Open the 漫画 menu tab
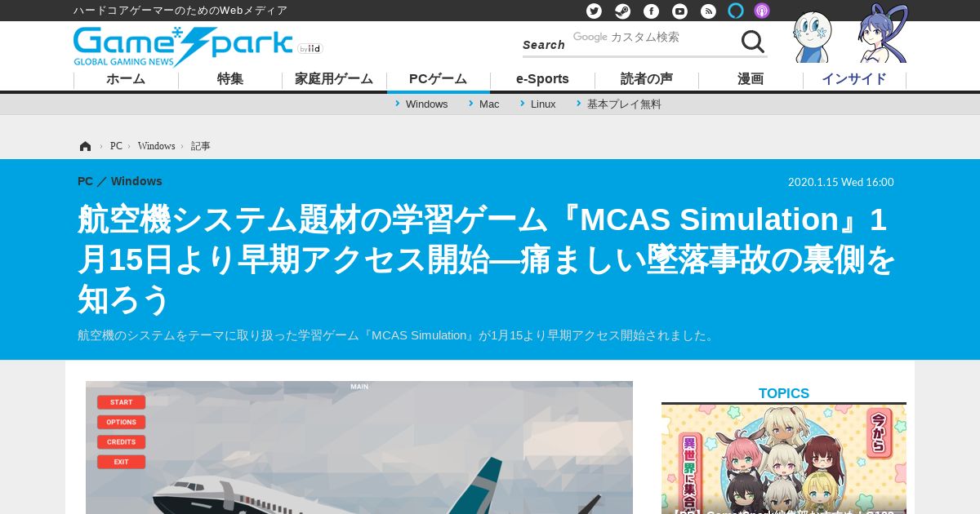The width and height of the screenshot is (980, 514). coord(751,79)
